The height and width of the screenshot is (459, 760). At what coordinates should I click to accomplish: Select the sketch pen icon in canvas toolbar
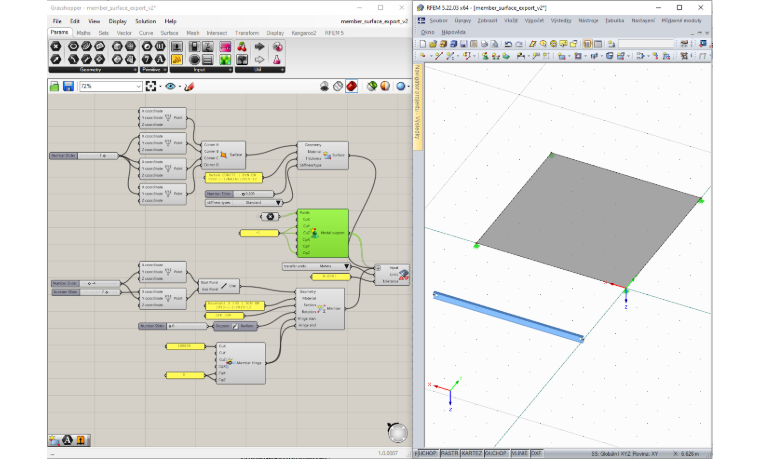(189, 86)
